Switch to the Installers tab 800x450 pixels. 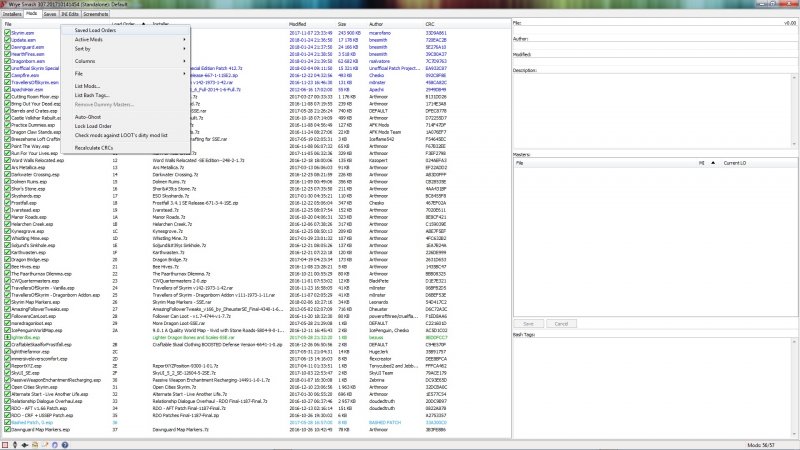click(x=12, y=14)
